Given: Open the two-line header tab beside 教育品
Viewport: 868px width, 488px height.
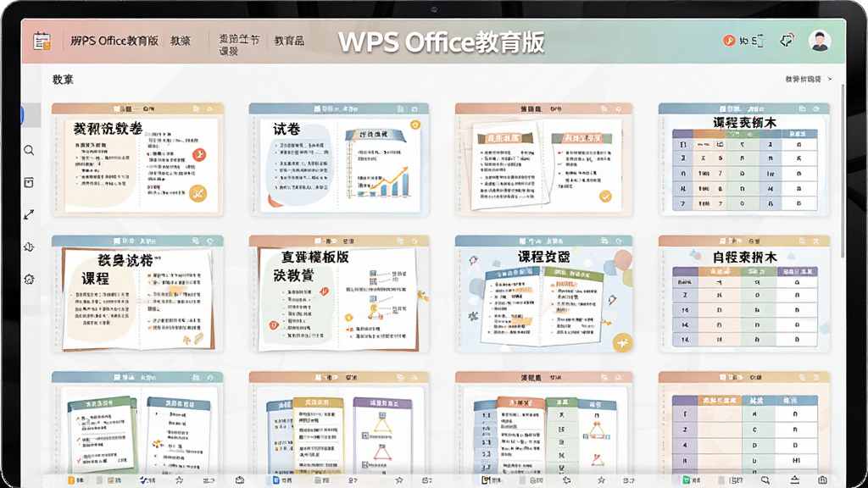Looking at the screenshot, I should (x=238, y=44).
